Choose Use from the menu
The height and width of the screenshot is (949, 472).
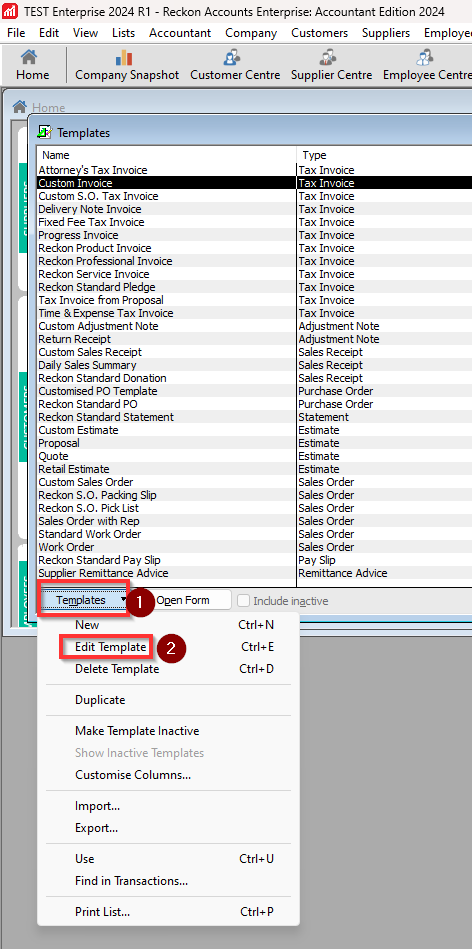click(x=168, y=859)
